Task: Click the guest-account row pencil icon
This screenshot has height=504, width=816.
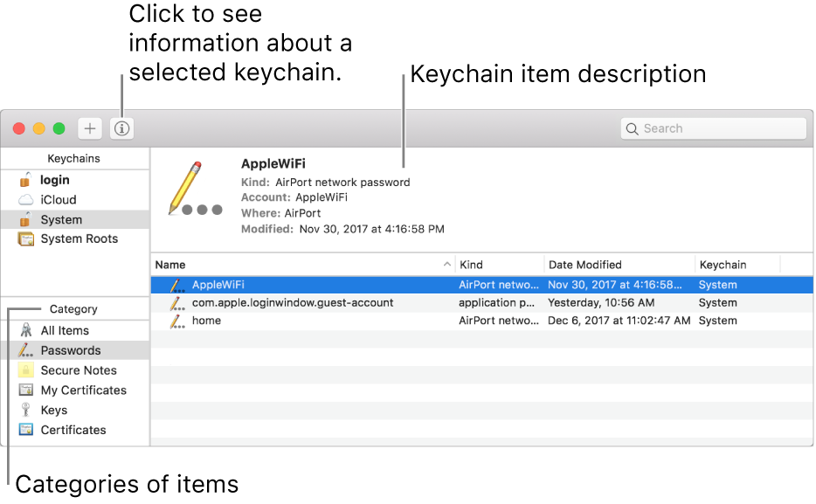Action: pyautogui.click(x=177, y=303)
